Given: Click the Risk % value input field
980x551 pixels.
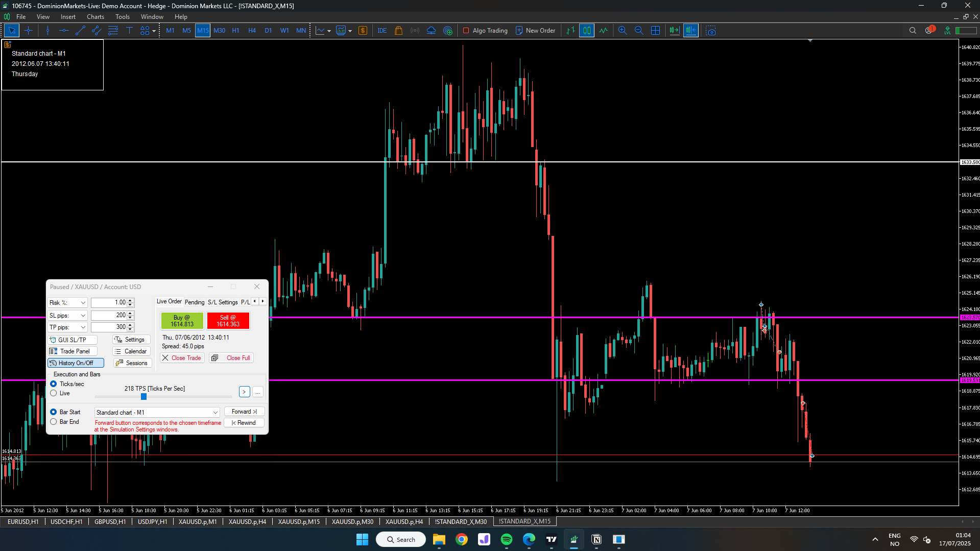Looking at the screenshot, I should (x=109, y=303).
